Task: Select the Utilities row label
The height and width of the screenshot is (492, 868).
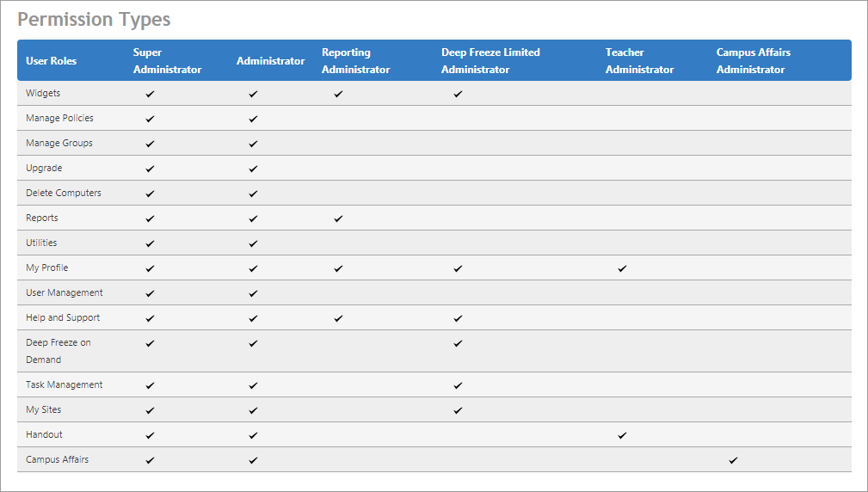Action: pyautogui.click(x=41, y=243)
